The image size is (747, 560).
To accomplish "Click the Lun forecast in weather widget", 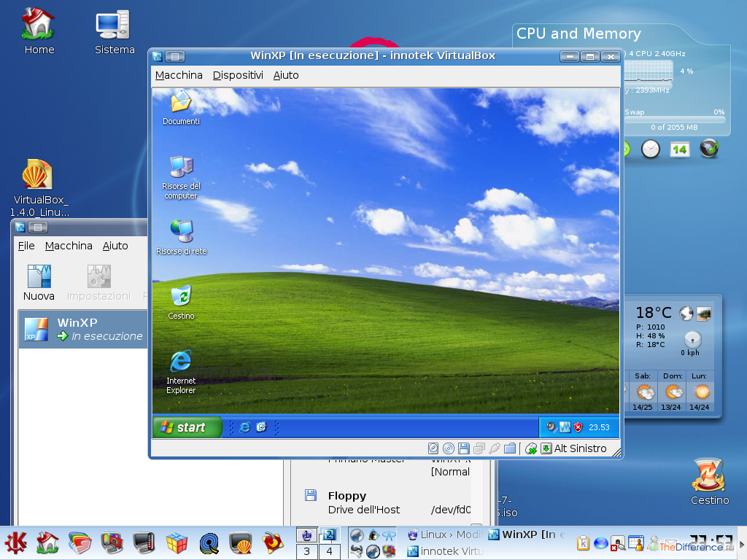I will [x=700, y=392].
